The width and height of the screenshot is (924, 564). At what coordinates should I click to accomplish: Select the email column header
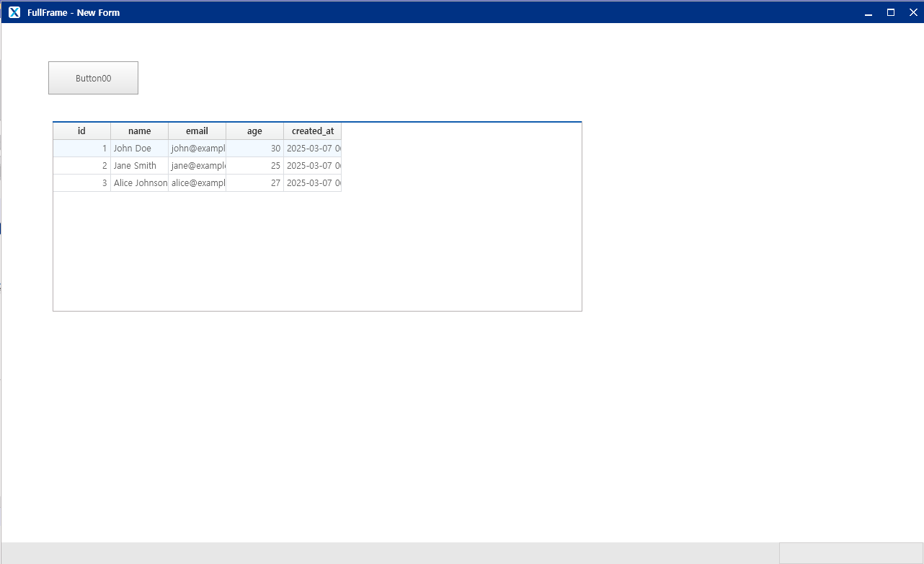(197, 131)
